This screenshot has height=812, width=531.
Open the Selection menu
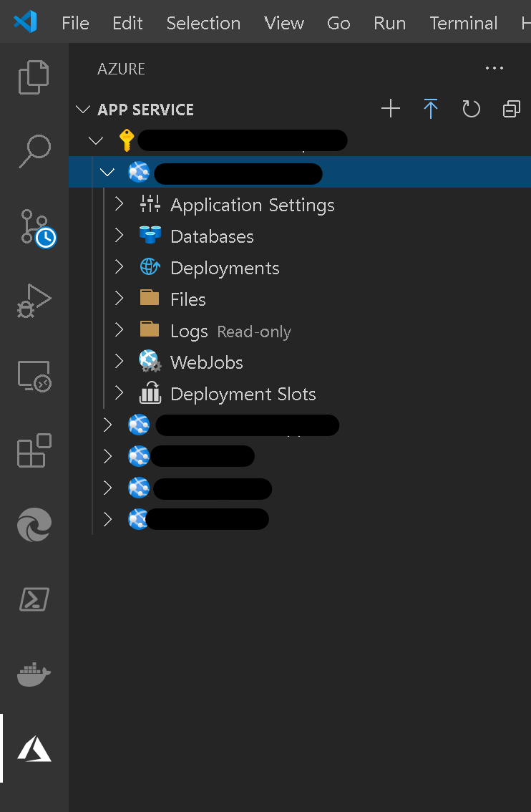click(x=203, y=23)
